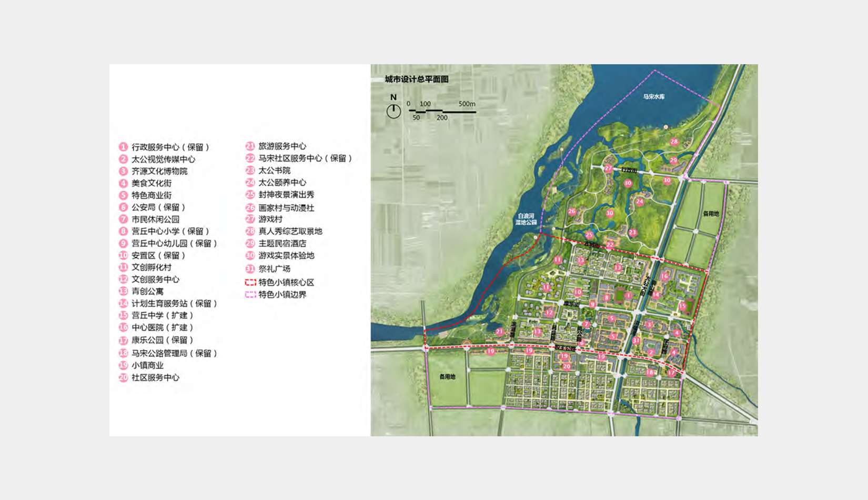Viewport: 868px width, 500px height.
Task: Click legend marker 20 beside 社区服务中心
Action: 123,377
